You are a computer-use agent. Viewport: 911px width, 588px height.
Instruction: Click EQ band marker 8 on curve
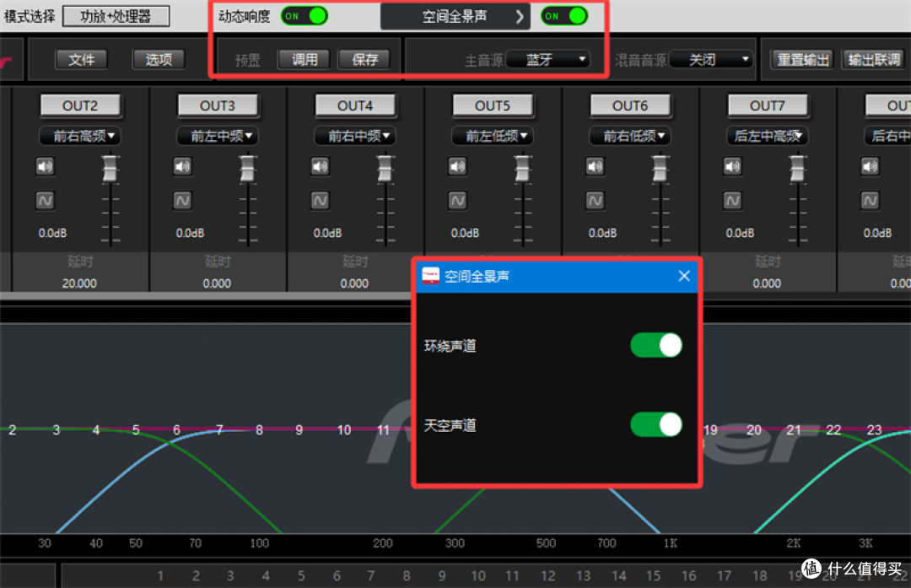[259, 430]
